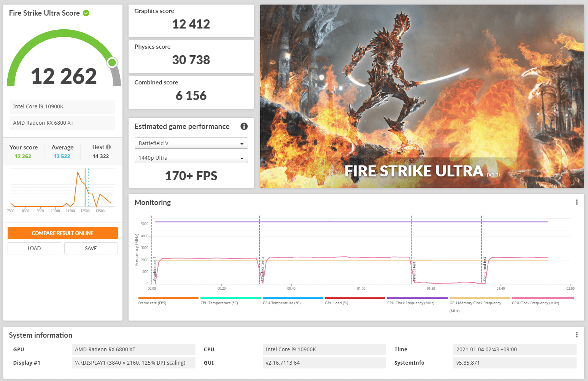Click the Fire Strike Ultra hero image
Viewport: 588px width, 381px height.
pyautogui.click(x=422, y=96)
